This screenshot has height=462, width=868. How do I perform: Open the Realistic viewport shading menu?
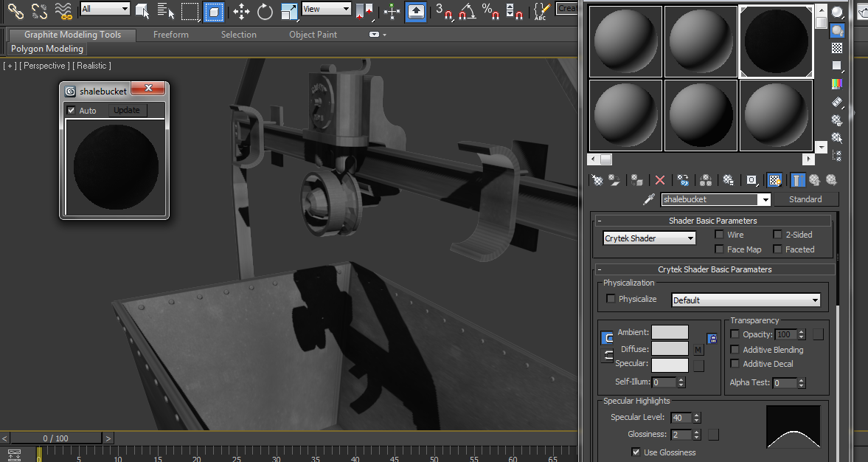click(92, 66)
